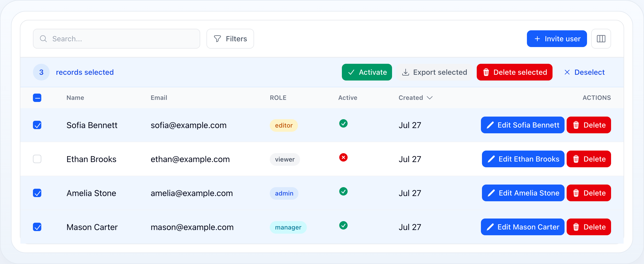Screen dimensions: 644x264
Task: Click the pencil icon in Edit Amelia Stone
Action: coord(491,193)
